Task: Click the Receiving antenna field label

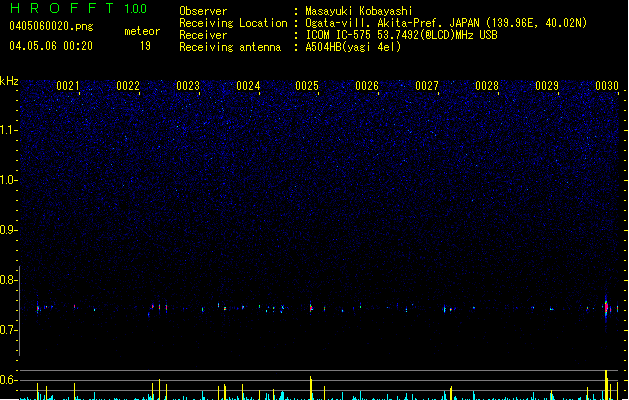Action: pos(230,47)
